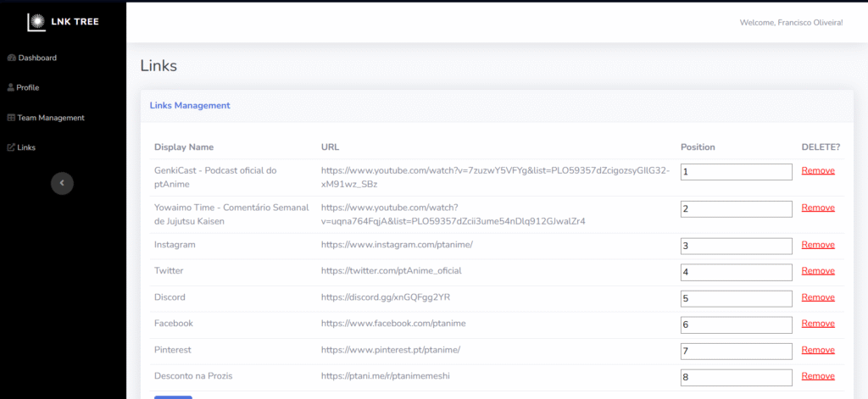Image resolution: width=868 pixels, height=399 pixels.
Task: Click the GenkiCast YouTube URL cell
Action: pyautogui.click(x=495, y=177)
